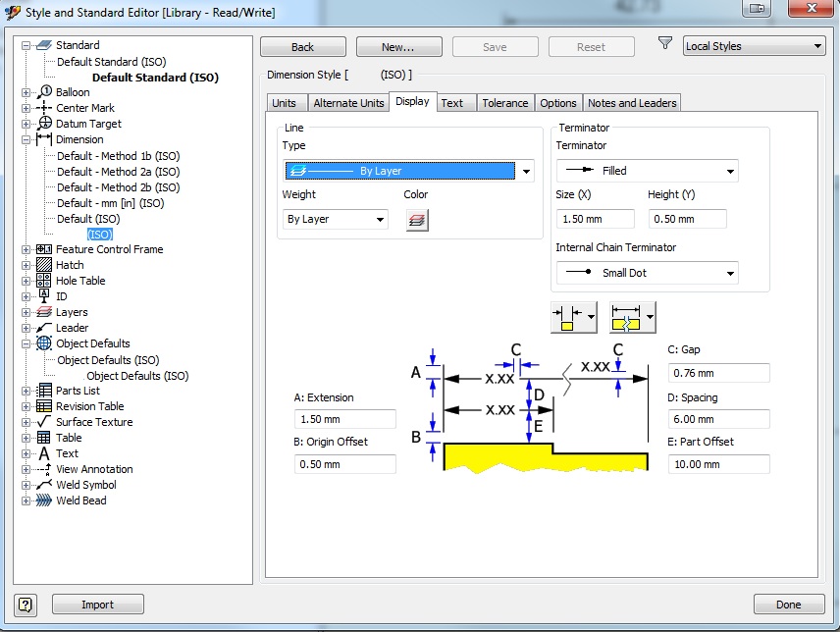Click the Leader style icon
This screenshot has height=632, width=840.
44,327
